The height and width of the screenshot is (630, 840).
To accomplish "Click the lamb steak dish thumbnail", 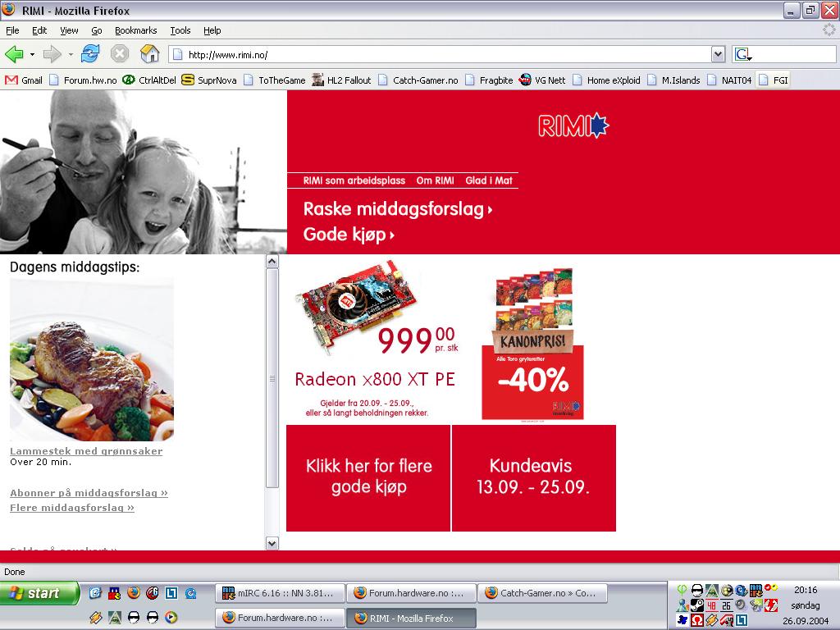I will tap(92, 360).
